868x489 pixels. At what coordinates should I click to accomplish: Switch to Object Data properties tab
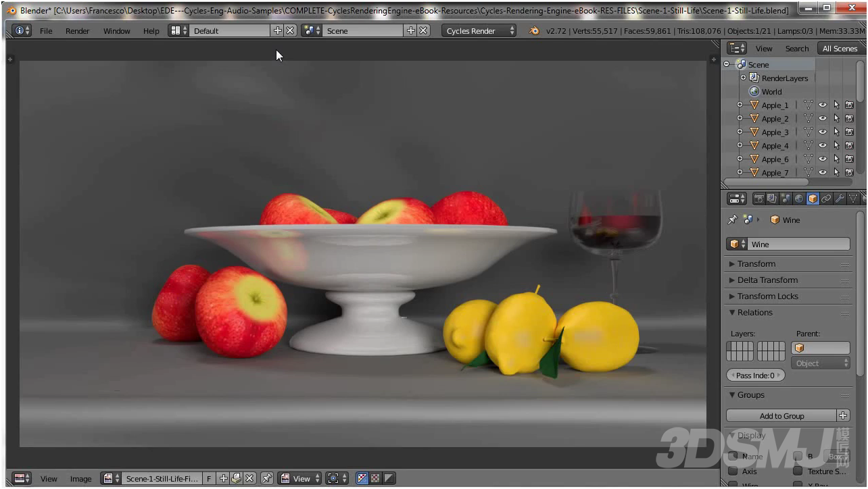coord(853,199)
